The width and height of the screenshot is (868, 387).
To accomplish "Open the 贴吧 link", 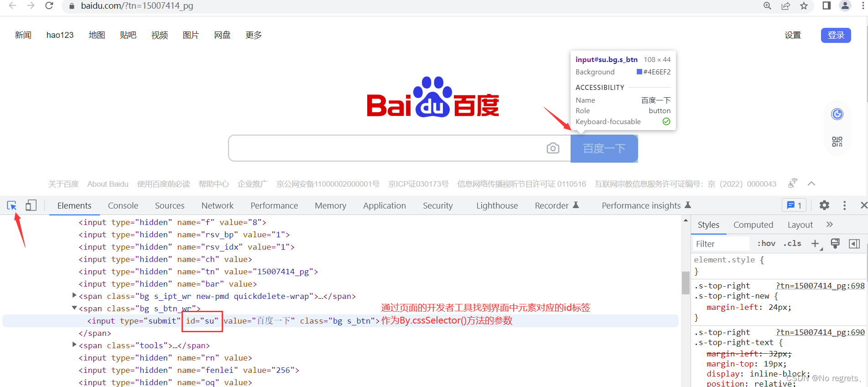I will (x=128, y=35).
